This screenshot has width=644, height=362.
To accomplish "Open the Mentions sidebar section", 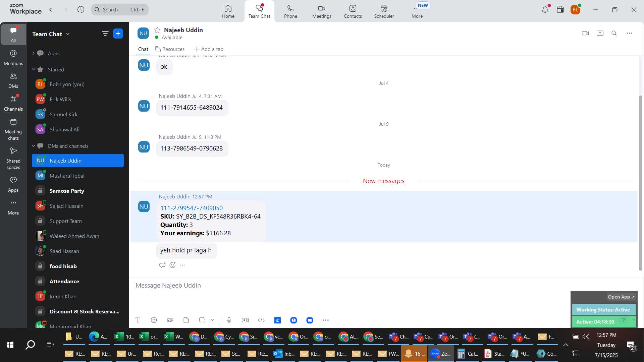I will 13,58.
